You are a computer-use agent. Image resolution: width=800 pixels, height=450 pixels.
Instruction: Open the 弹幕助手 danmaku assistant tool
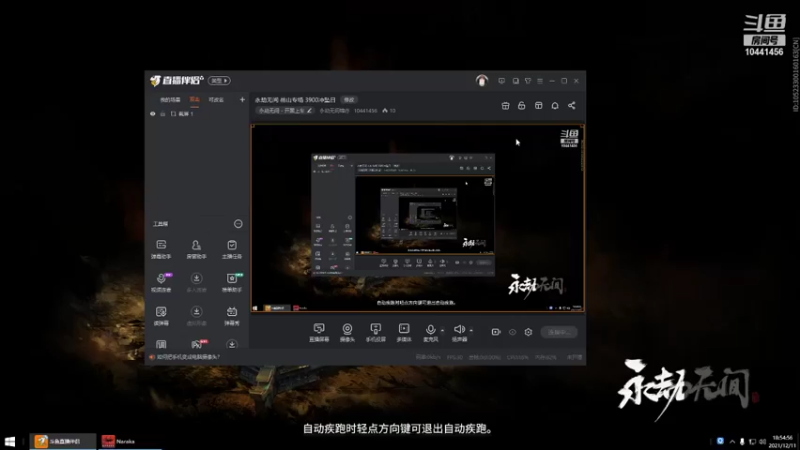(161, 249)
